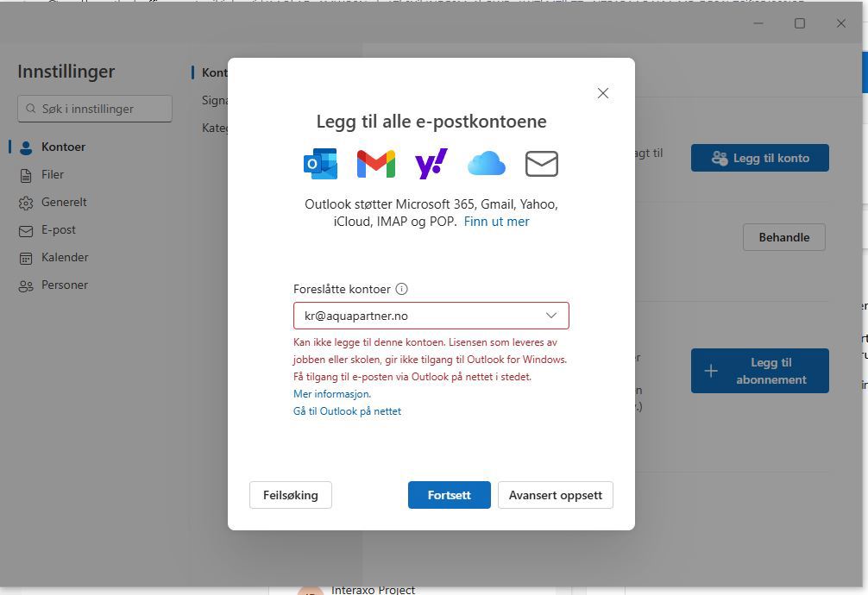Screen dimensions: 868x595
Task: Close the Innstillinger settings window
Action: click(841, 23)
